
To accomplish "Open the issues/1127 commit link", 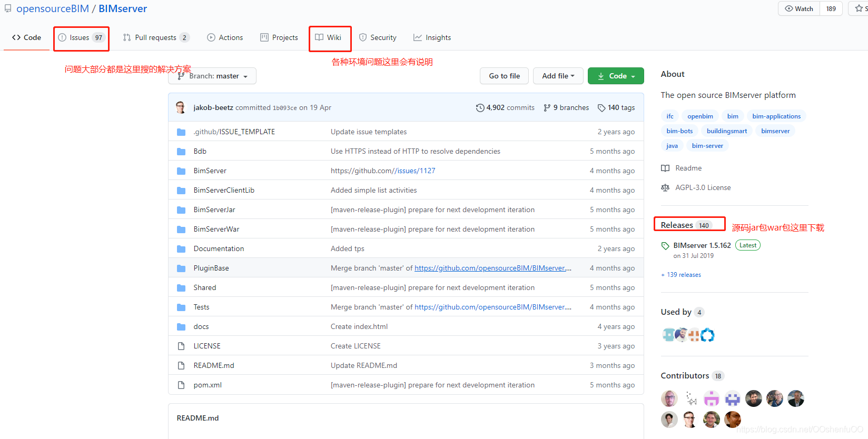I will [x=416, y=171].
